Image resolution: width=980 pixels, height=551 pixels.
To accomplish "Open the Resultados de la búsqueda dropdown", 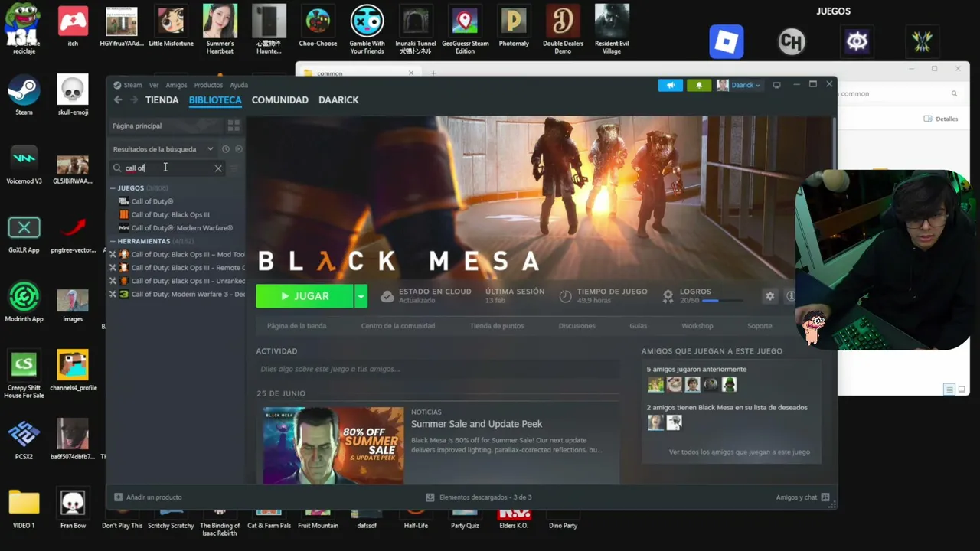I will tap(163, 149).
